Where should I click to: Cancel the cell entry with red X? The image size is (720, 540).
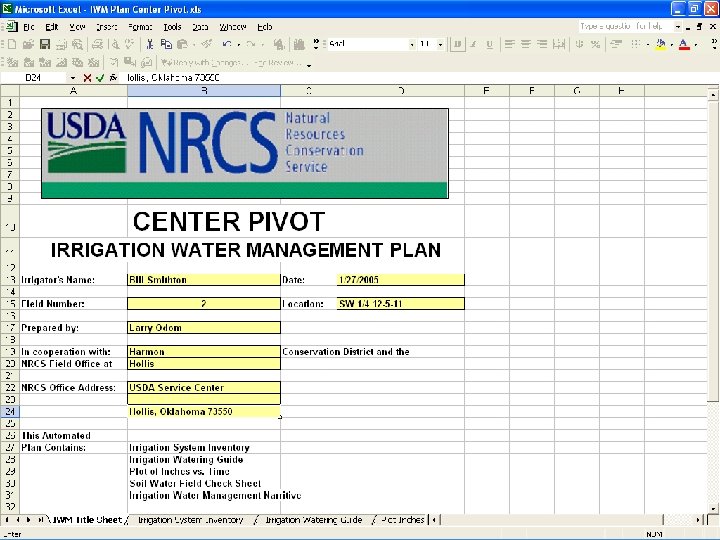pos(87,78)
